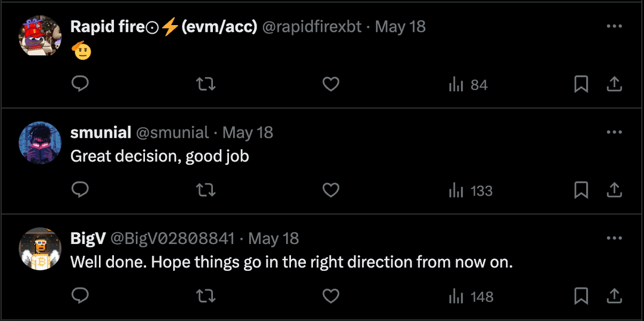Open @rapidfirexbt profile handle
This screenshot has height=321, width=644.
(x=312, y=27)
